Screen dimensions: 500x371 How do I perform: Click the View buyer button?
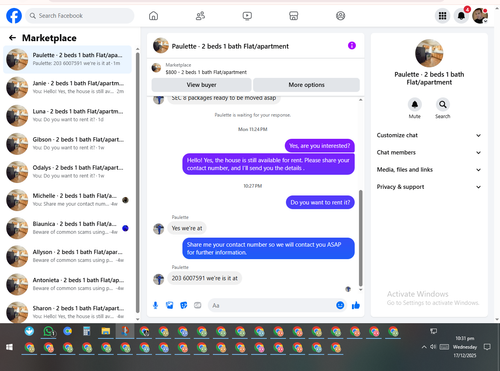pyautogui.click(x=201, y=85)
